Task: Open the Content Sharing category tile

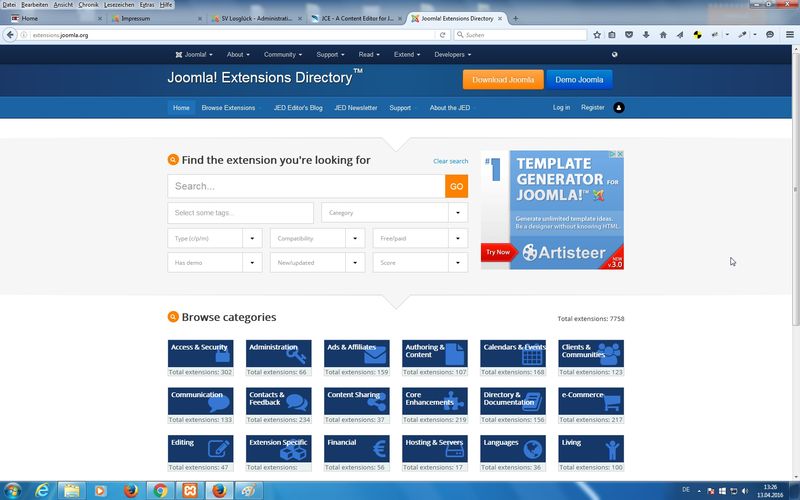Action: (357, 401)
